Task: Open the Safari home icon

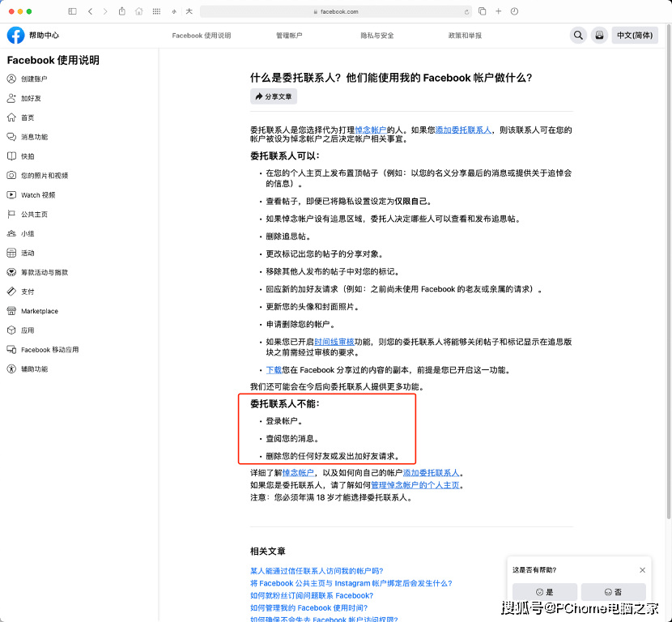Action: pyautogui.click(x=139, y=11)
